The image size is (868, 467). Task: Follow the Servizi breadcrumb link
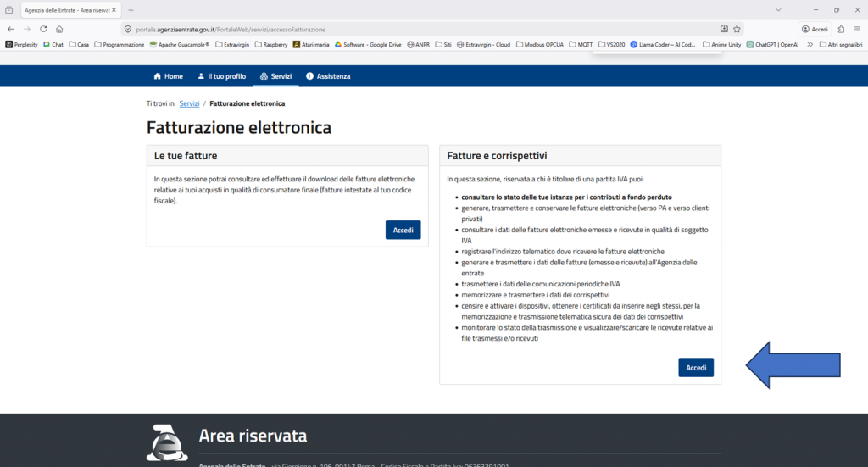(x=189, y=103)
